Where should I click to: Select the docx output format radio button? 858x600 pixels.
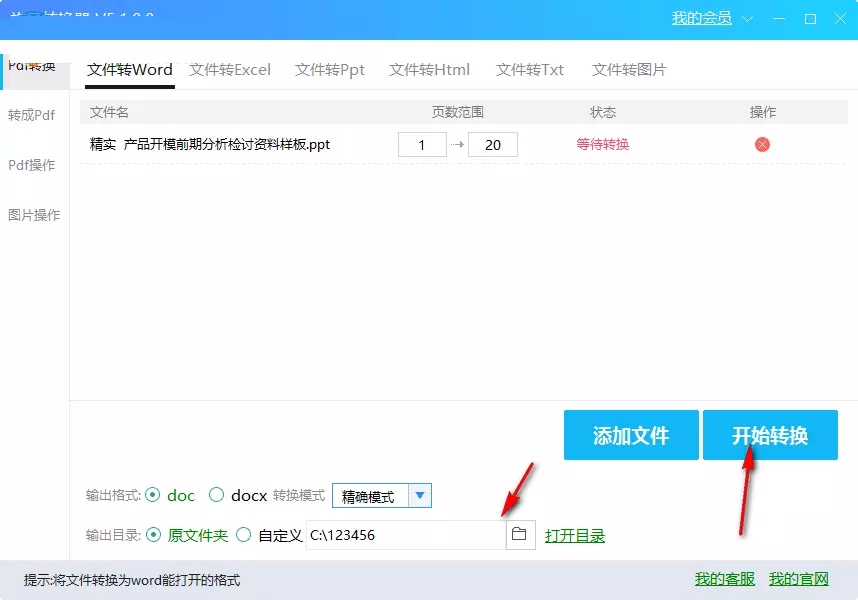tap(215, 495)
